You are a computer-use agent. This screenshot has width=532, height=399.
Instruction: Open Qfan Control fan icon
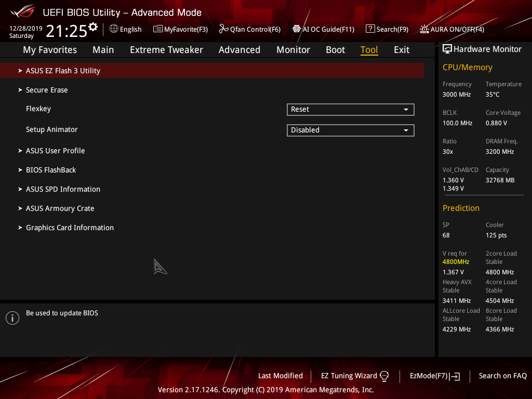pyautogui.click(x=223, y=29)
